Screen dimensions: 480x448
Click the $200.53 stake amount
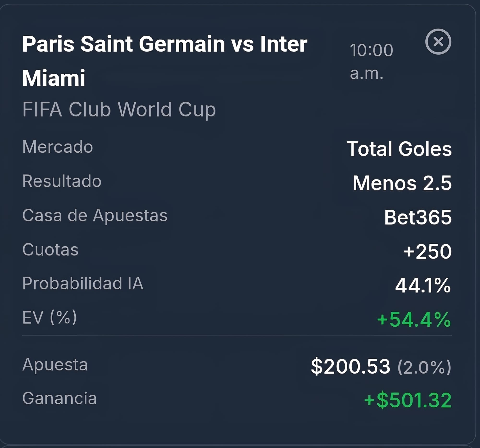350,367
